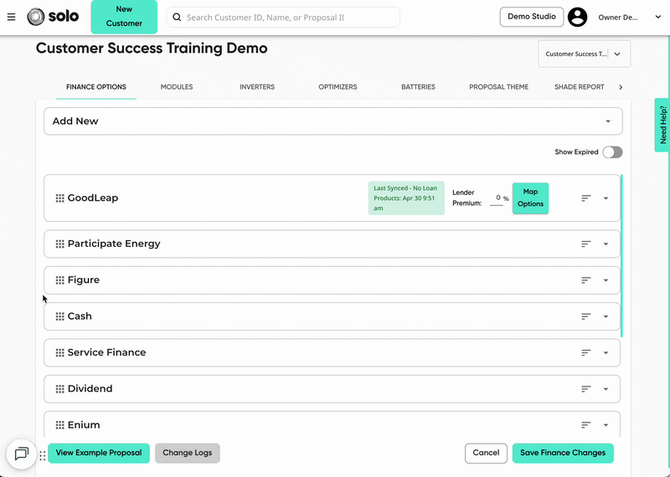The height and width of the screenshot is (477, 670).
Task: Open the Add New dropdown
Action: (x=333, y=121)
